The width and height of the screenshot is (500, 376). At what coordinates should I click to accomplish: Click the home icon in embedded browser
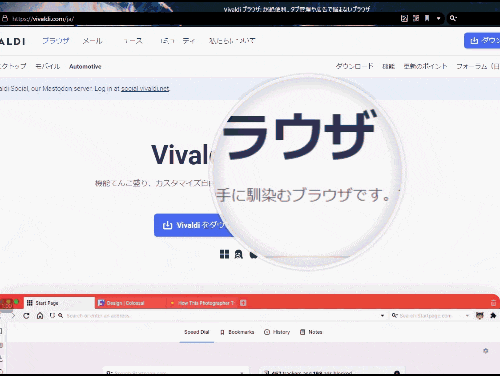40,315
